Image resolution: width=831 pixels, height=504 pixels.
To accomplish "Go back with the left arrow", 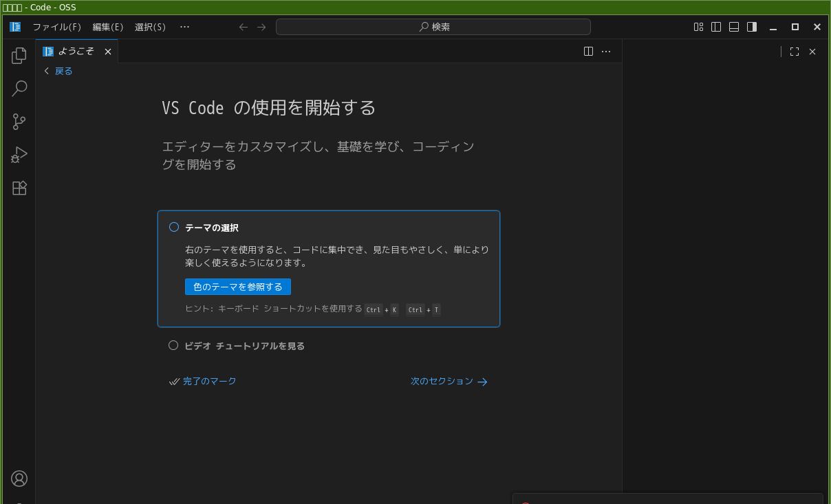I will pos(243,27).
